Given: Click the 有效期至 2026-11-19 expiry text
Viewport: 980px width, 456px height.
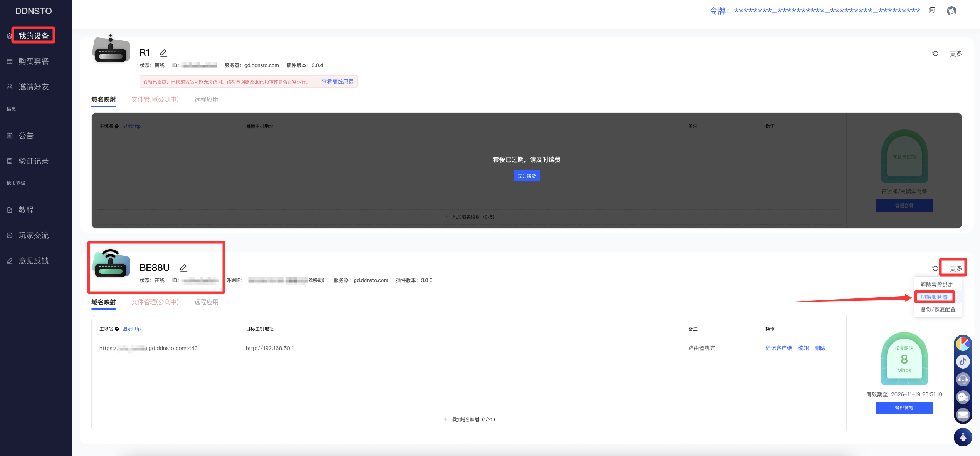Looking at the screenshot, I should pos(904,394).
